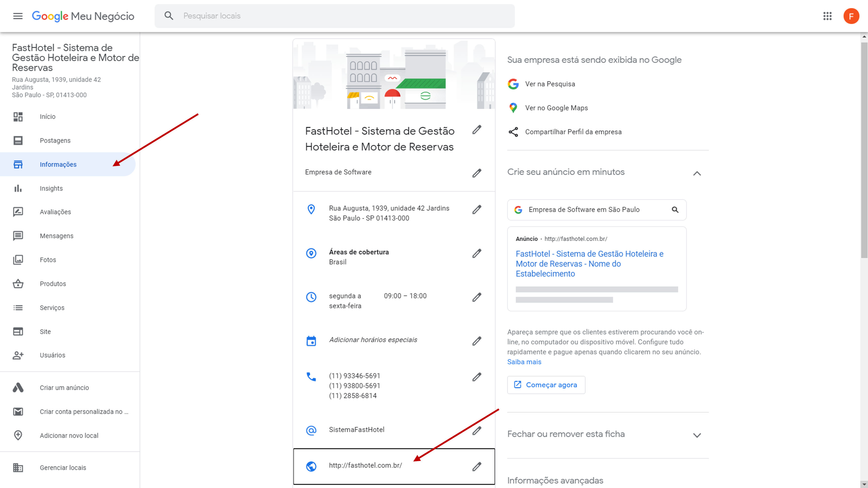Edit business hours pencil icon
868x488 pixels.
[476, 297]
